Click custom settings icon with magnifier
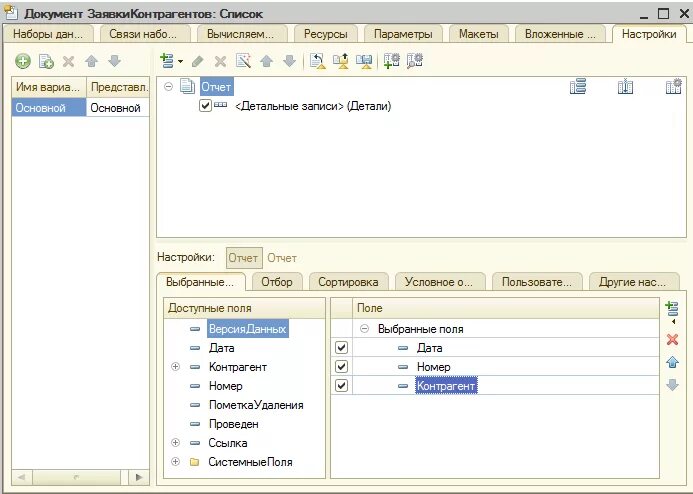This screenshot has width=693, height=494. pos(415,61)
